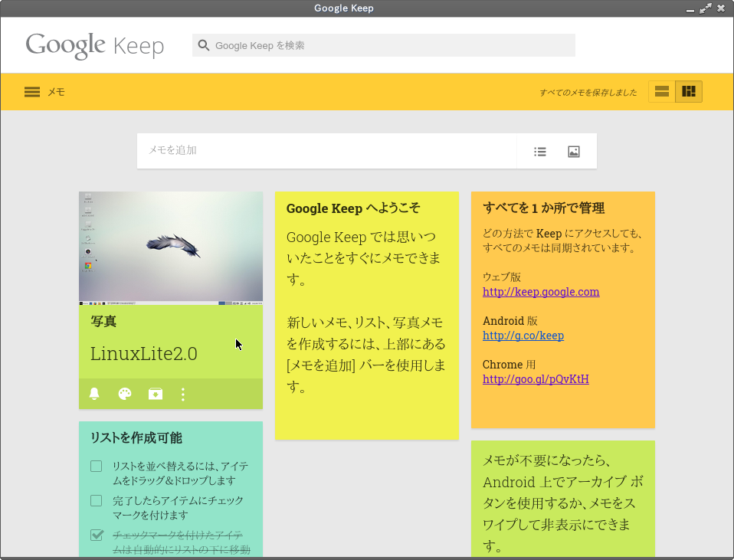This screenshot has height=560, width=734.
Task: Add a new image note icon
Action: point(573,152)
